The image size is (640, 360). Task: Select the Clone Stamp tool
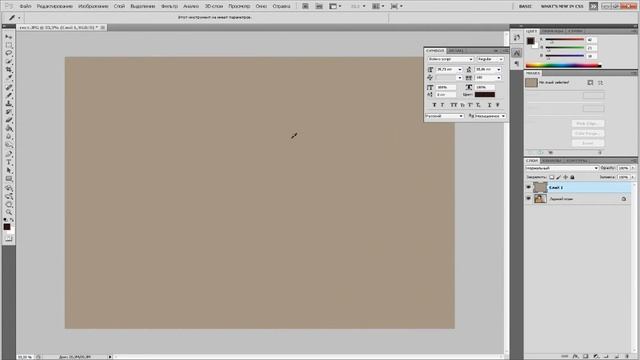point(9,103)
